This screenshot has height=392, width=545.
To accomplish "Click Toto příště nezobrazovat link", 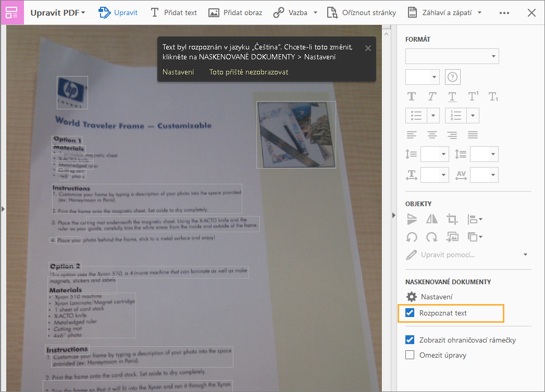I will click(249, 72).
